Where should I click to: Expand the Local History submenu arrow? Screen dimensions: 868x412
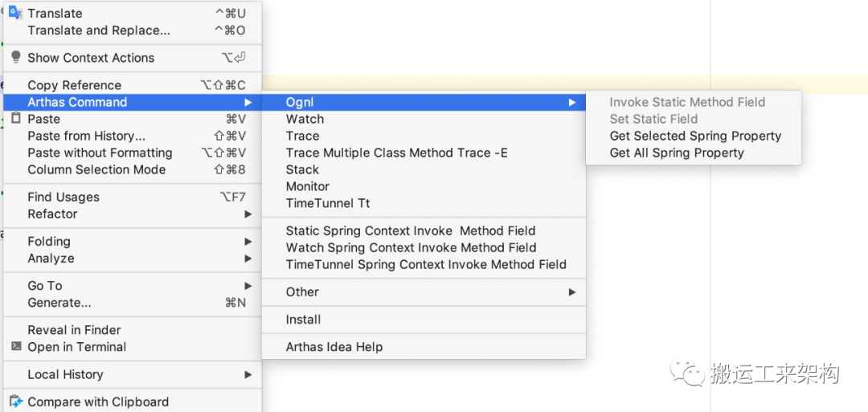(248, 375)
